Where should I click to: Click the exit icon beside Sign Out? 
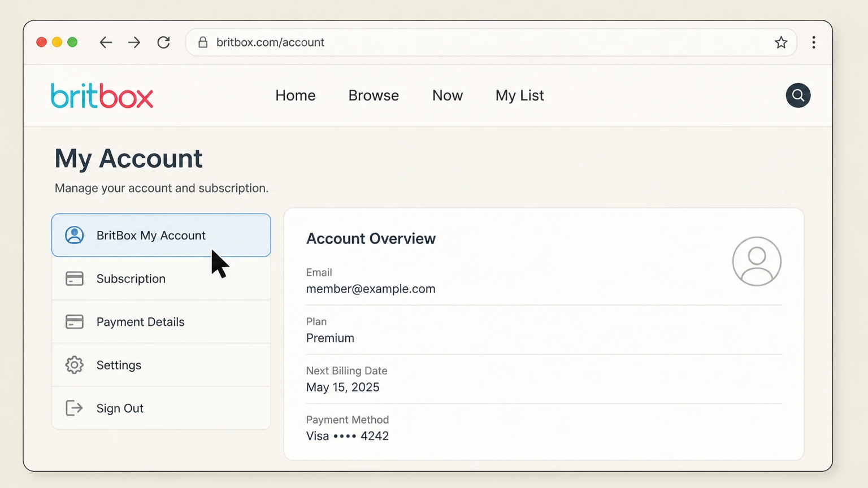[x=75, y=408]
